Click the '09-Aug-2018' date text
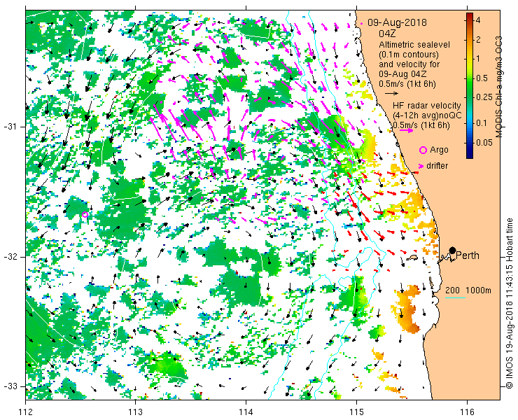This screenshot has width=518, height=420. (397, 22)
